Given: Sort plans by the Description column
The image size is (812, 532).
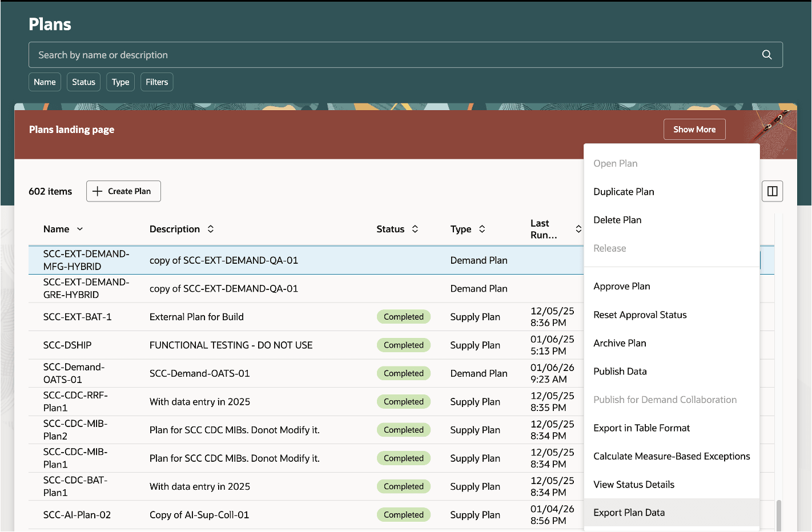Looking at the screenshot, I should [x=211, y=229].
